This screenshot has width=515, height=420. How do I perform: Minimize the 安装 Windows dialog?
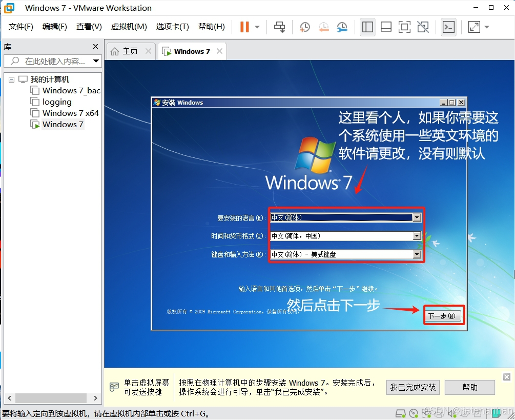443,103
